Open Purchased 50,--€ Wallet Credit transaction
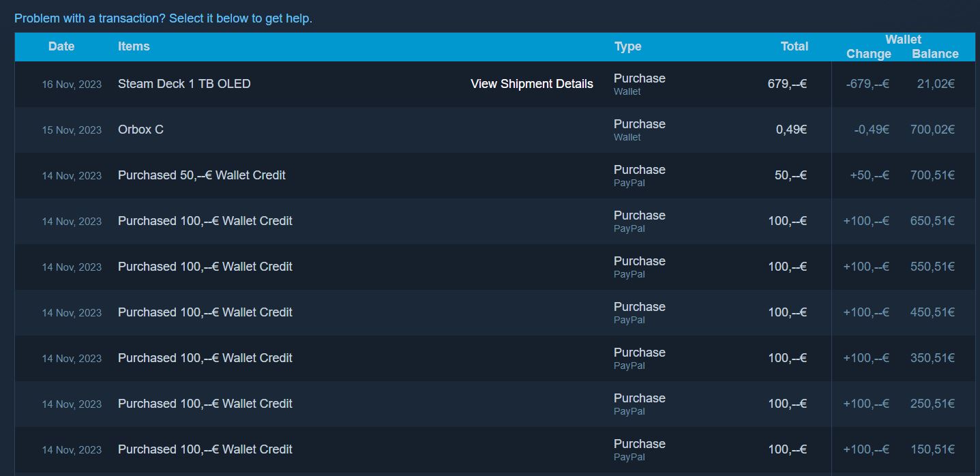The width and height of the screenshot is (980, 476). (201, 175)
